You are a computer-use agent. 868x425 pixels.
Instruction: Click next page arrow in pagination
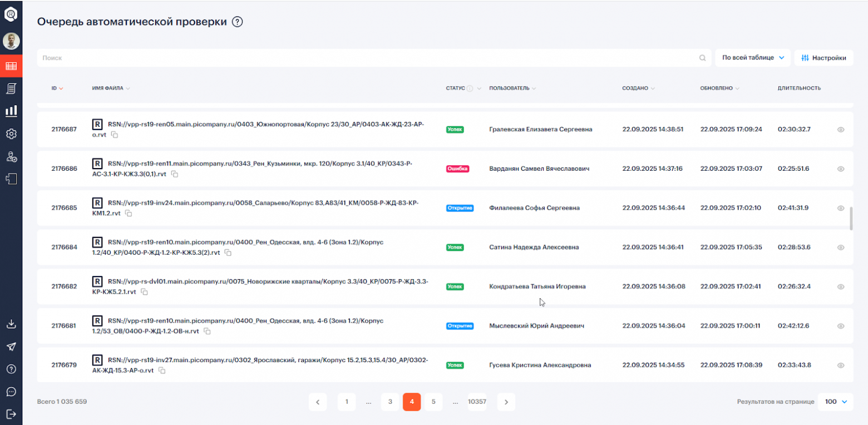coord(506,402)
